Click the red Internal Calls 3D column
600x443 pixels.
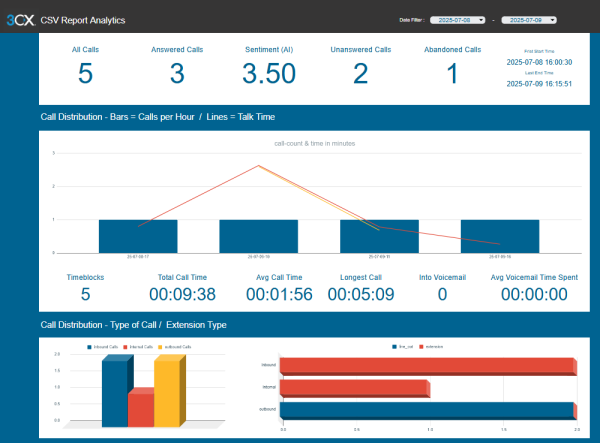pyautogui.click(x=141, y=409)
